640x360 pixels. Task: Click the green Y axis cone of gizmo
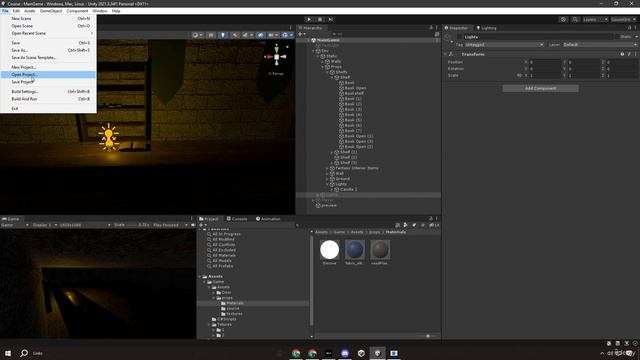[277, 49]
